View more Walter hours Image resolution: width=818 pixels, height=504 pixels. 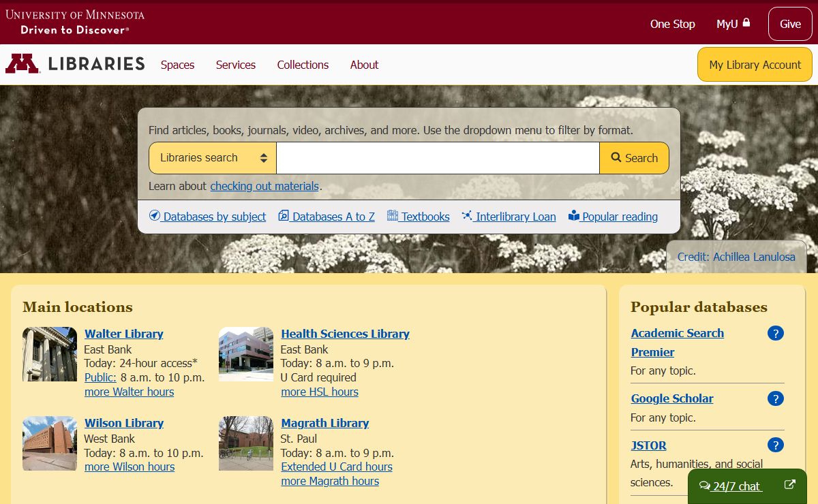[130, 392]
